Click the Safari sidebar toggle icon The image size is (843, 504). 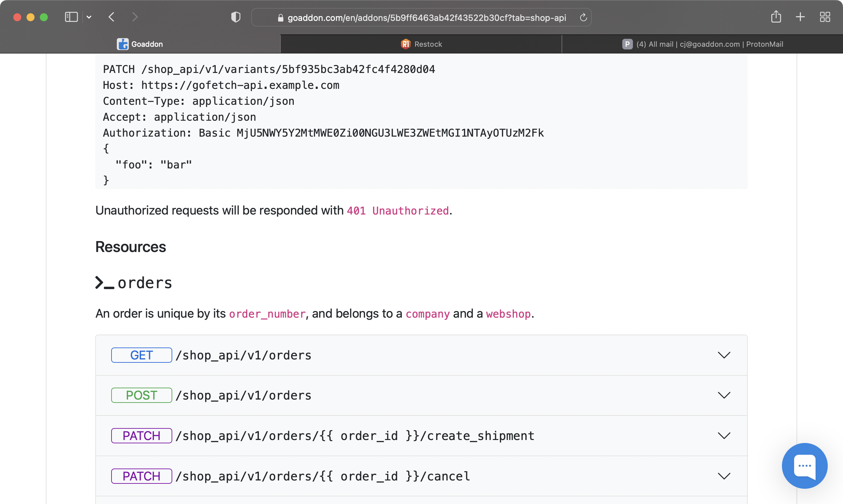(x=71, y=17)
